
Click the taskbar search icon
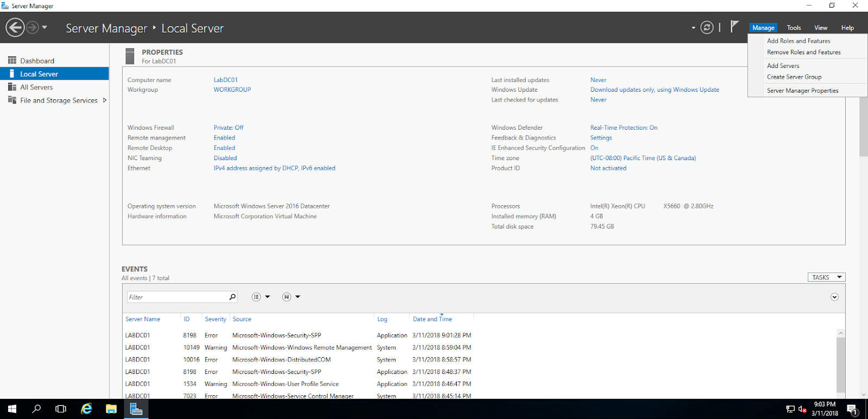pyautogui.click(x=36, y=409)
